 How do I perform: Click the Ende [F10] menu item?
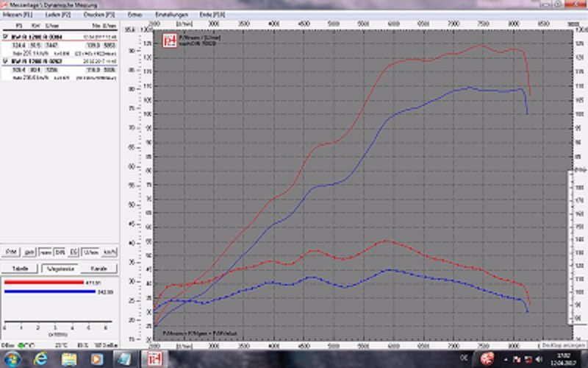212,15
